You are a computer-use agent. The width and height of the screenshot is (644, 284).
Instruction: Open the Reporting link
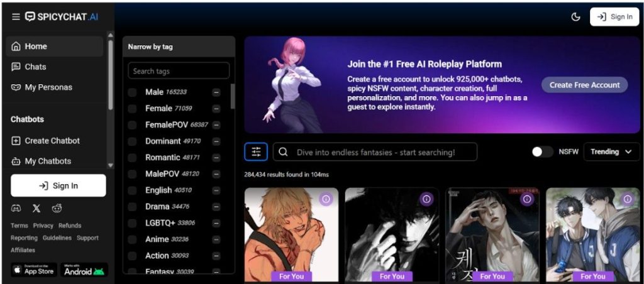[x=24, y=238]
